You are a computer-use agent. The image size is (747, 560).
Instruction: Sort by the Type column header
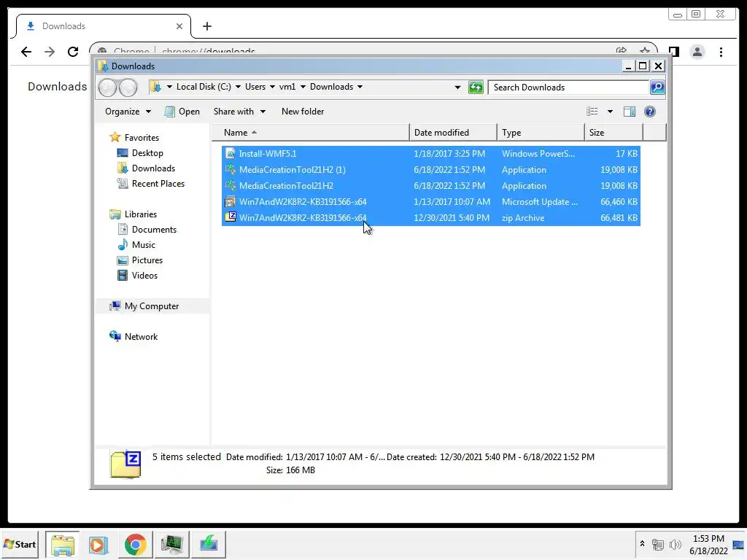coord(541,133)
